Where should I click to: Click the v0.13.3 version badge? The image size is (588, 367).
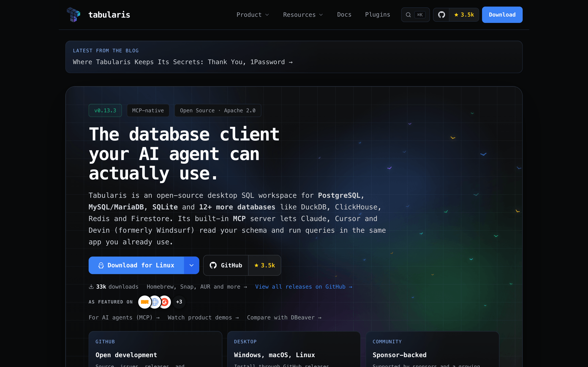(105, 110)
